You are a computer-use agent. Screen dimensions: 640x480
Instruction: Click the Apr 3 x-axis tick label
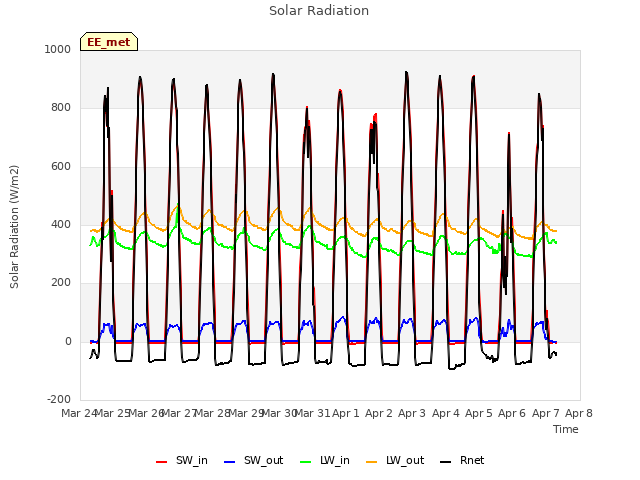pos(412,413)
